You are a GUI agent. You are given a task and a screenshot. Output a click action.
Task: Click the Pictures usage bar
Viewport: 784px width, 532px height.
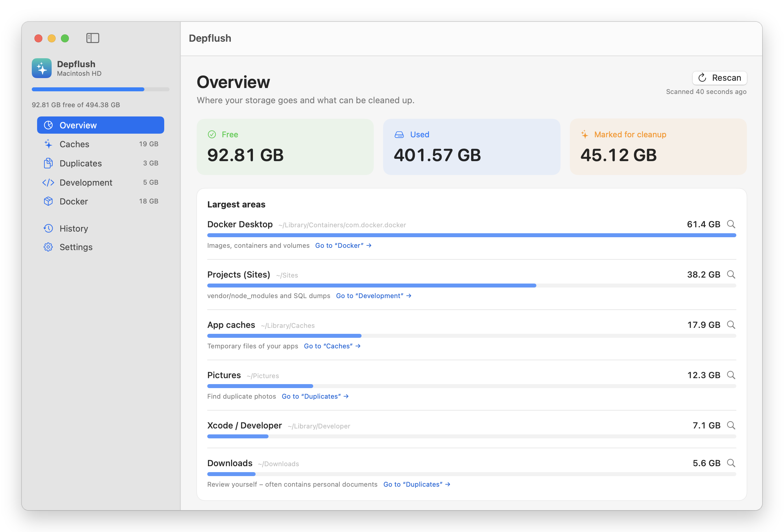pyautogui.click(x=471, y=386)
